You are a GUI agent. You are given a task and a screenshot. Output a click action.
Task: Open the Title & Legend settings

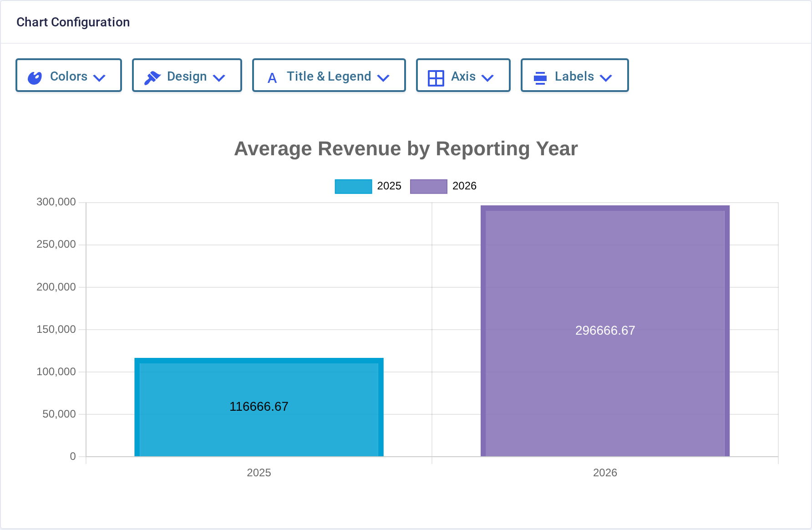[329, 75]
